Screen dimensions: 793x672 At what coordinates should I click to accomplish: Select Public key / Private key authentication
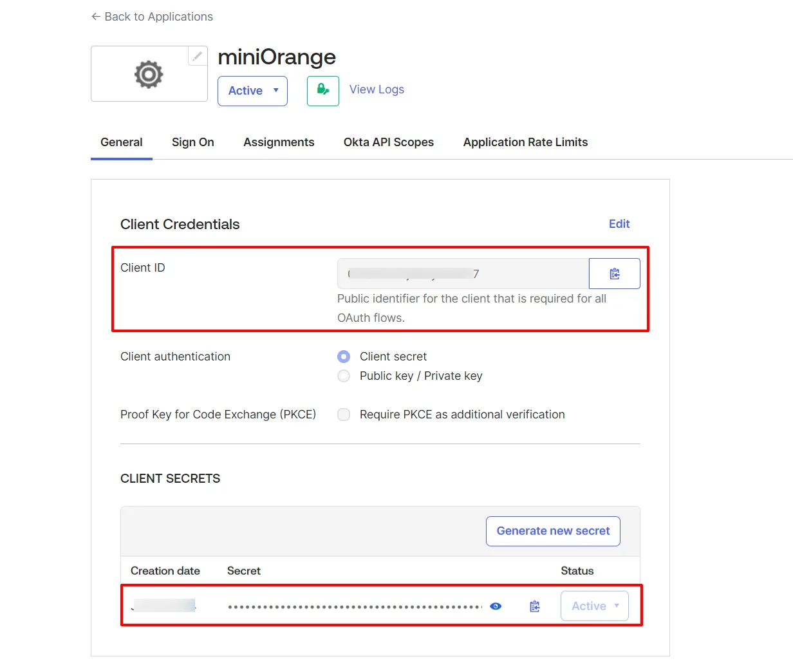pos(343,376)
